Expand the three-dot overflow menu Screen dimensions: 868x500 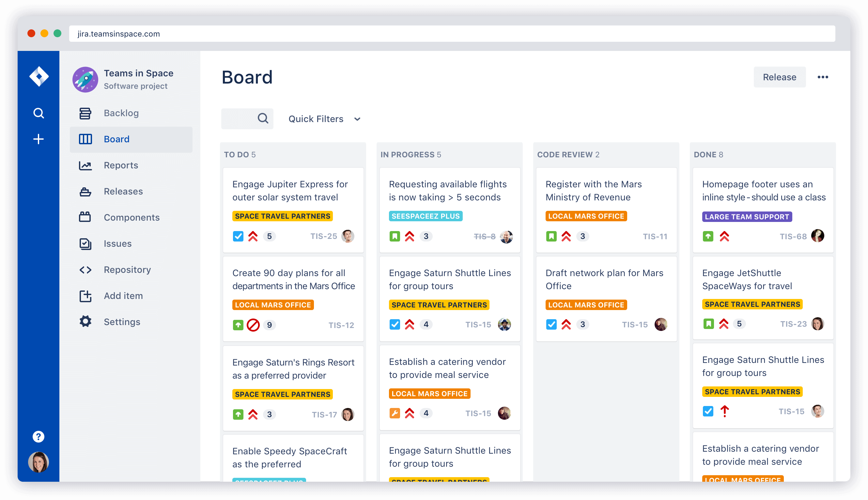coord(823,77)
